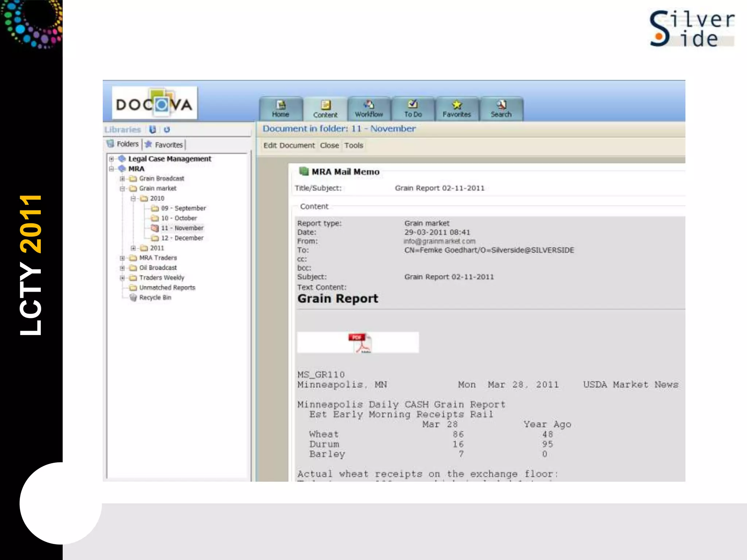Click the refresh icon beside Libraries
This screenshot has width=747, height=560.
click(x=167, y=129)
